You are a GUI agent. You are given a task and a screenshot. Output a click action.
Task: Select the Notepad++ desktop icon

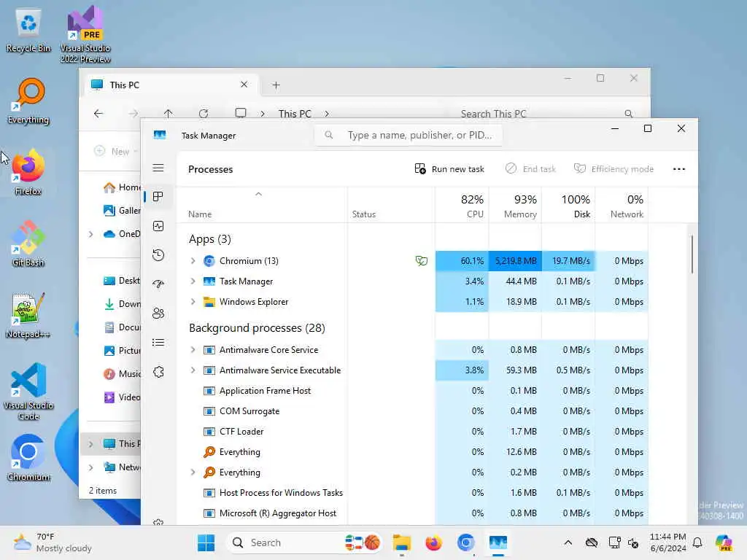28,315
